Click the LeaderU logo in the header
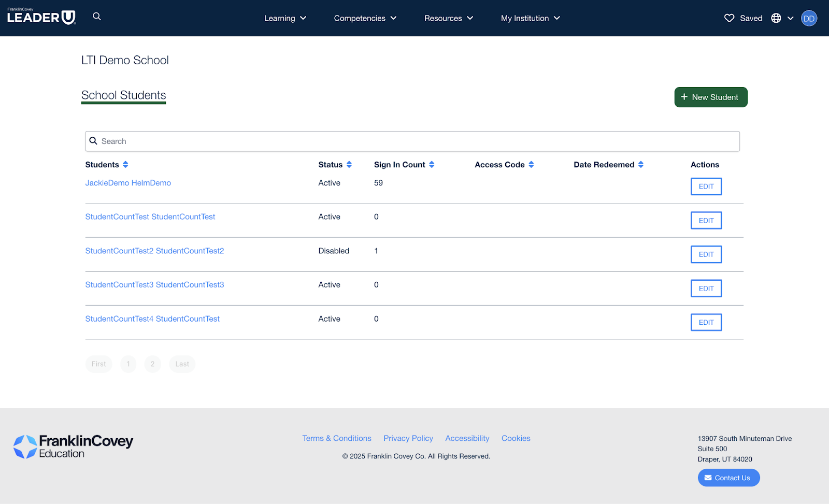Screen dimensions: 829x504 point(41,17)
